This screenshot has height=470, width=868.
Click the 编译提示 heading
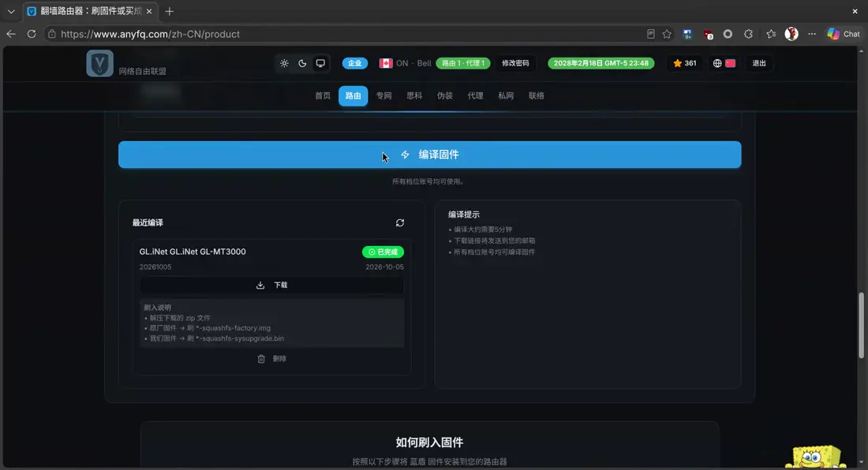(464, 214)
